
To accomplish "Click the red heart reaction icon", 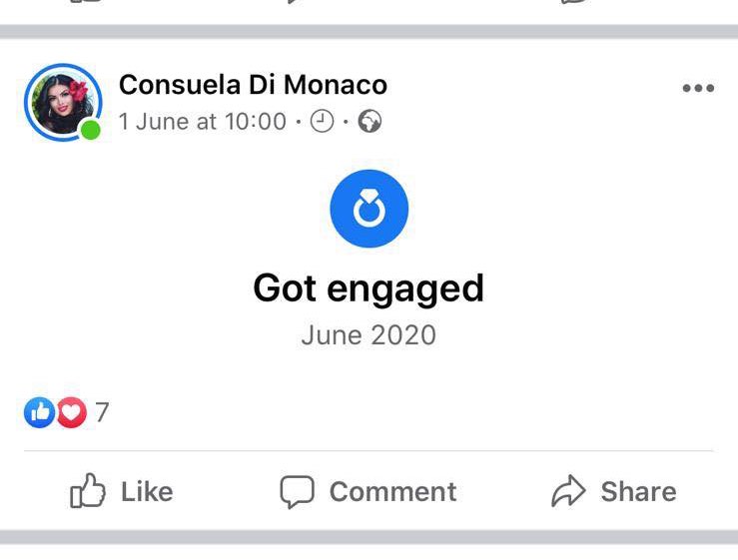I will pyautogui.click(x=71, y=411).
